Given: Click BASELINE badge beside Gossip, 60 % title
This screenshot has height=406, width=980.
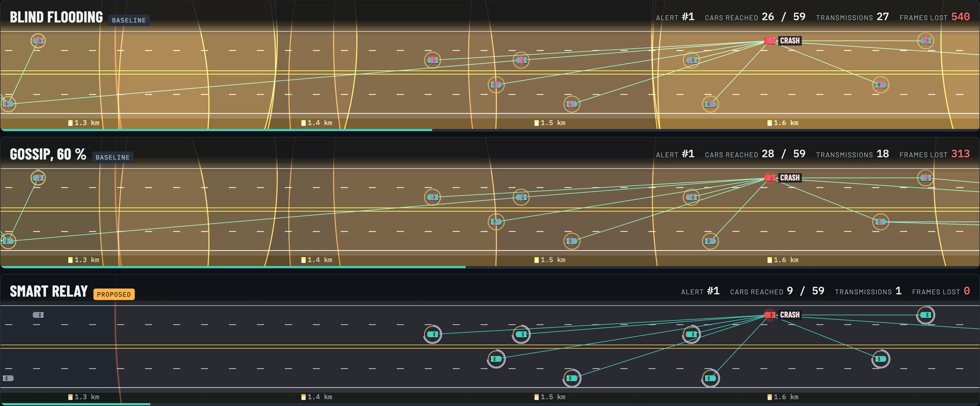Looking at the screenshot, I should 113,157.
